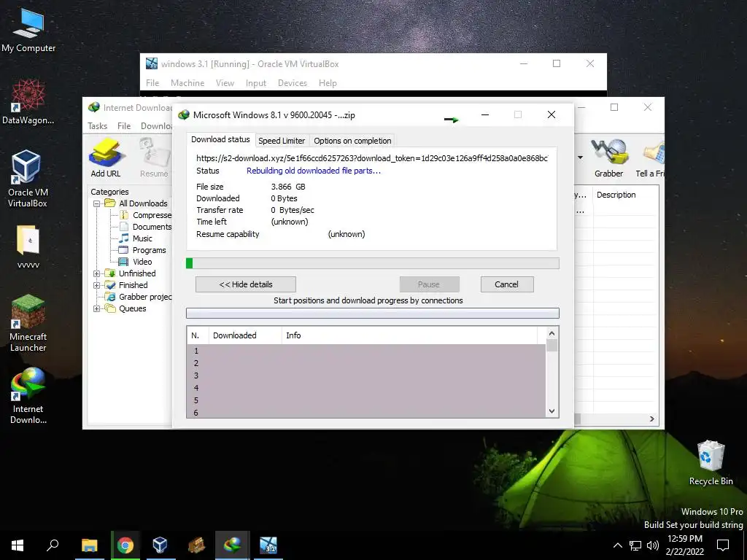Open the IDM toolbar dropdown arrow
This screenshot has width=747, height=560.
coord(580,157)
